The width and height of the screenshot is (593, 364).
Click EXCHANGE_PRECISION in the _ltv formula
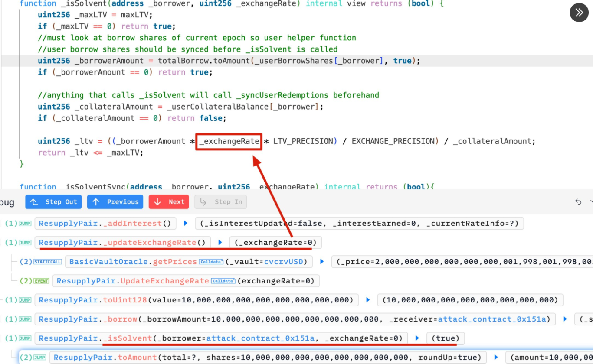(393, 141)
